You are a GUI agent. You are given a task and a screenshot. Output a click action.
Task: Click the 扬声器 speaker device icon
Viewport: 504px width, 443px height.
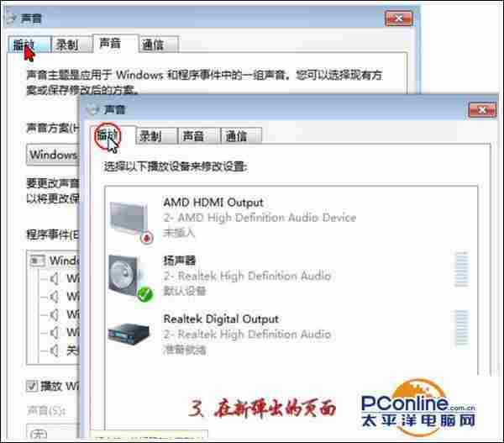128,276
